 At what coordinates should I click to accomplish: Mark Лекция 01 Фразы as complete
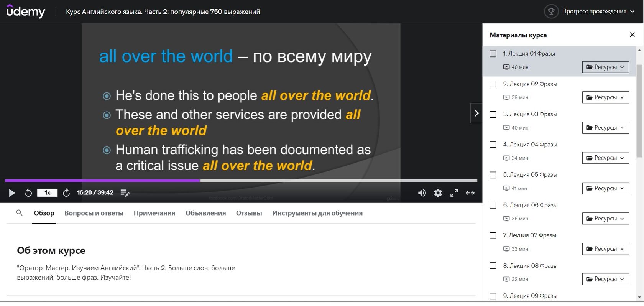click(x=493, y=54)
